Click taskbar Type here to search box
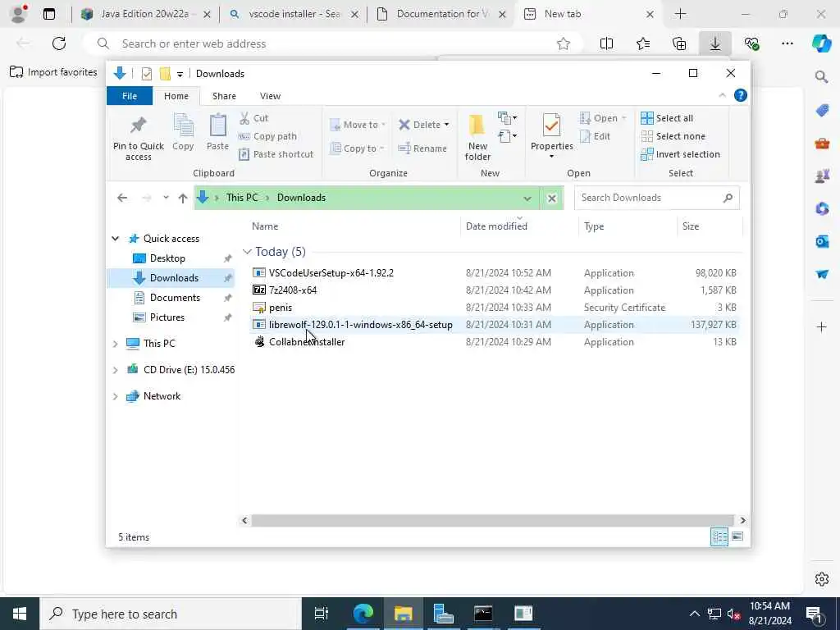 pyautogui.click(x=171, y=614)
